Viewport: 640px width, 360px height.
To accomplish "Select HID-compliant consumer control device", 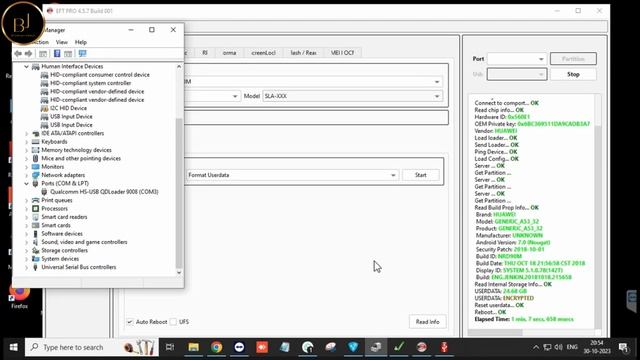I will coord(100,75).
